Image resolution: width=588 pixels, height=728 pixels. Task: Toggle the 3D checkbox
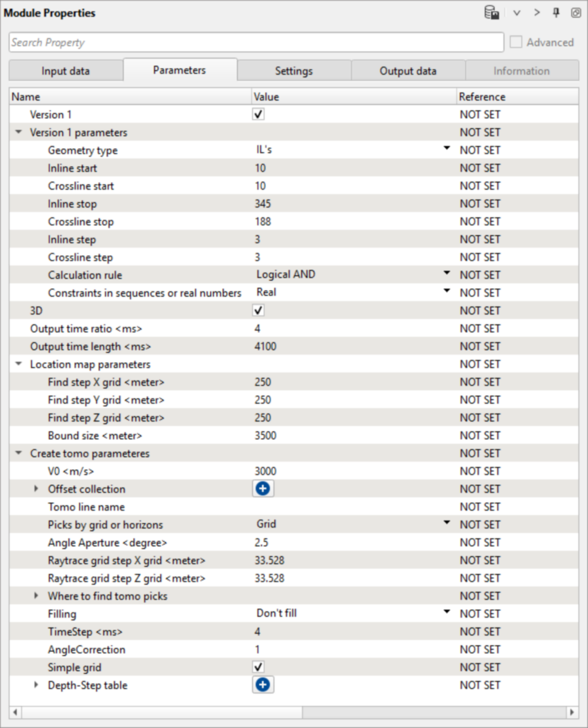258,311
